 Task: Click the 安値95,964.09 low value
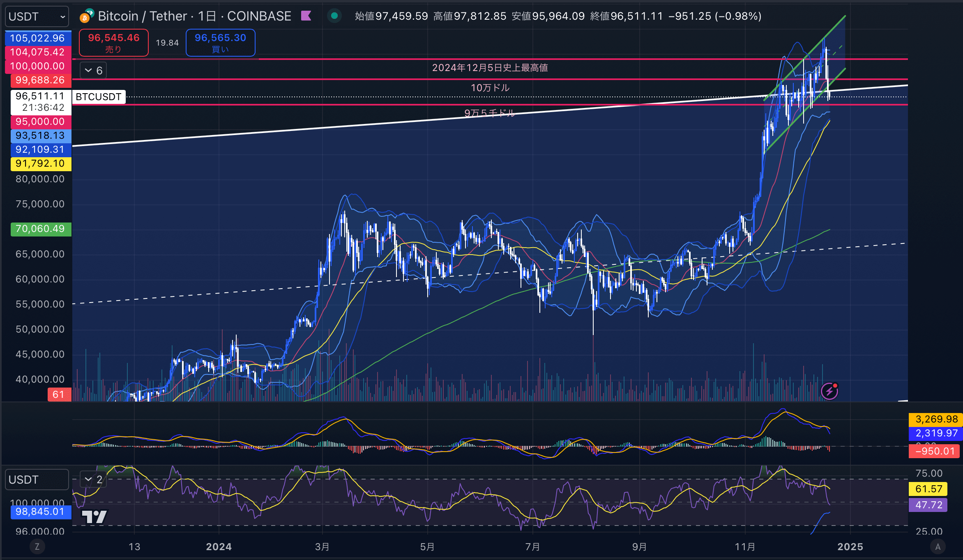coord(548,16)
